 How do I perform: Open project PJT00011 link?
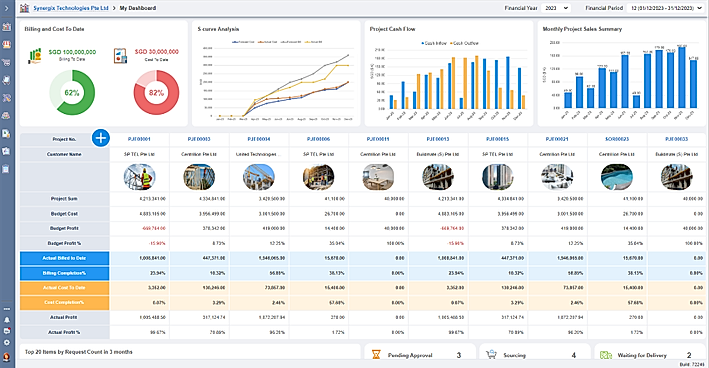click(378, 139)
